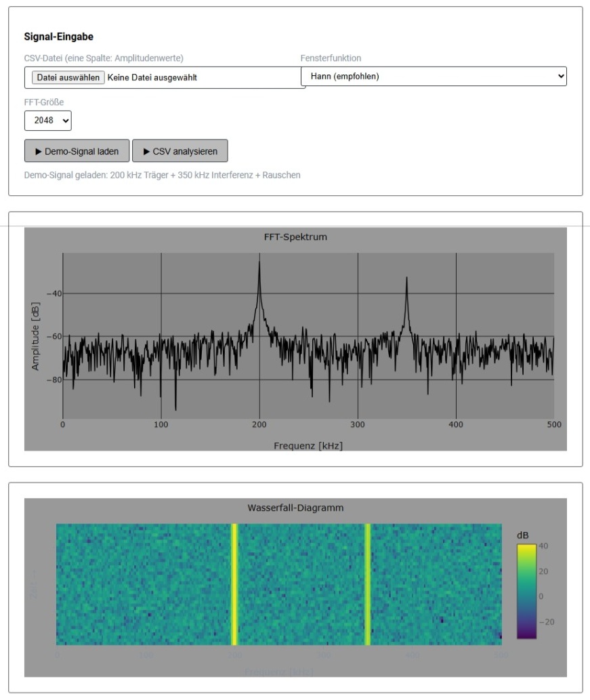The height and width of the screenshot is (700, 590).
Task: Open the Fensterfunktion dropdown showing Hann
Action: (x=434, y=77)
